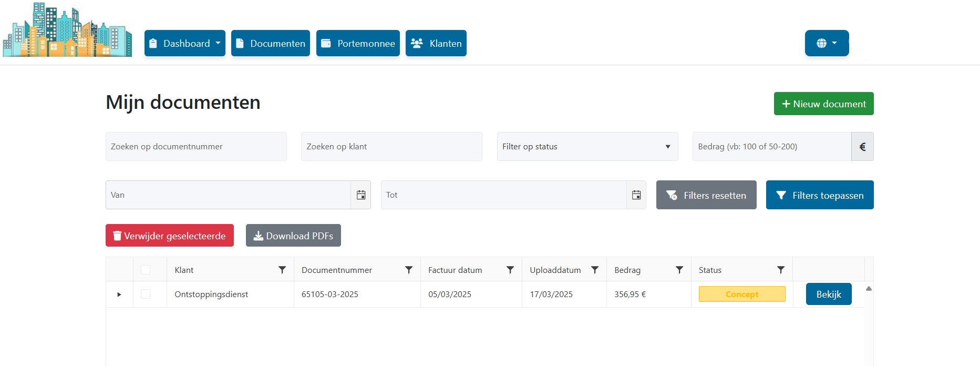Focus the Bedrag amount input field
Screen dimensions: 980x366
point(772,147)
